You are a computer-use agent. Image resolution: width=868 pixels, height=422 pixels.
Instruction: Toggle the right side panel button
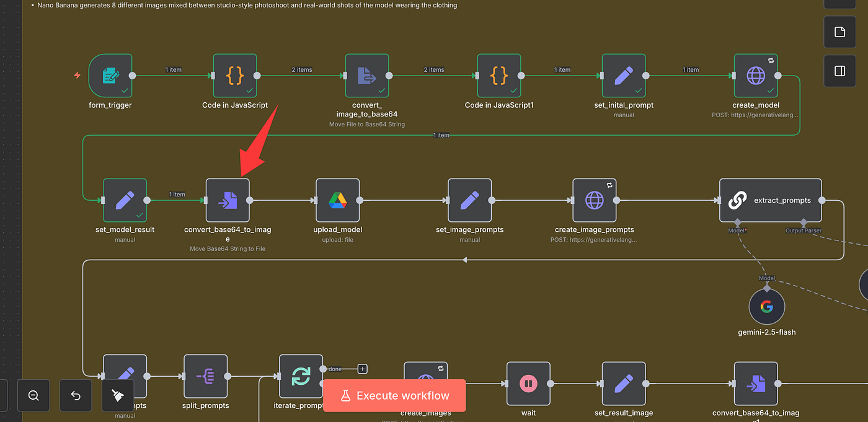[x=839, y=71]
